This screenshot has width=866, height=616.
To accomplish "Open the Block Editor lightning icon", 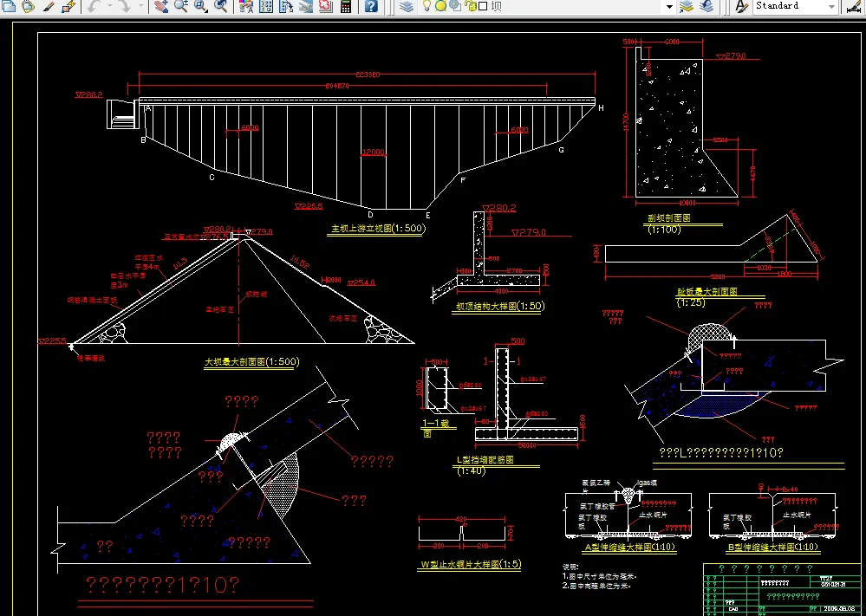I will (68, 6).
